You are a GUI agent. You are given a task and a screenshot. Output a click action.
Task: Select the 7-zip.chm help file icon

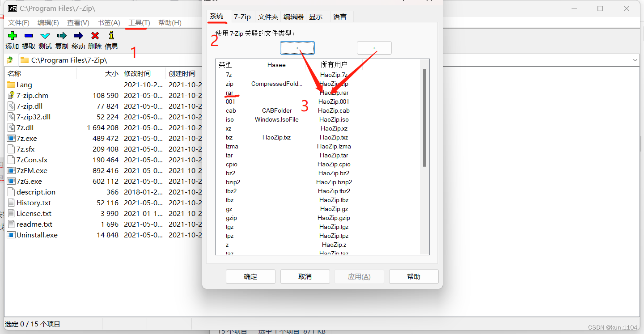11,95
